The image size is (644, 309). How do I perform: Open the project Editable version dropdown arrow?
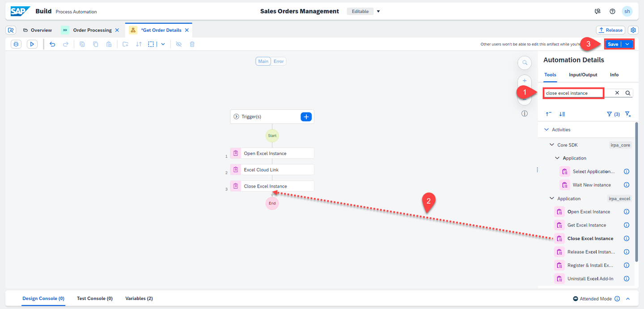coord(378,11)
